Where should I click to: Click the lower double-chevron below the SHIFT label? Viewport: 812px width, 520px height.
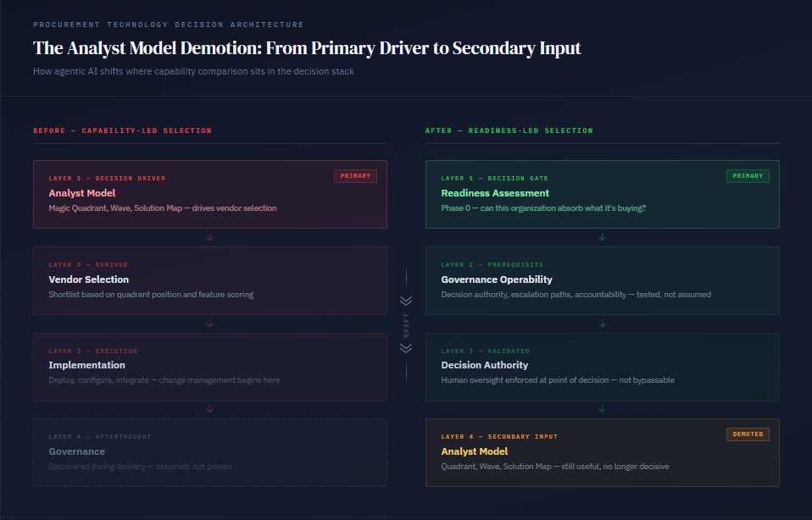pyautogui.click(x=406, y=348)
